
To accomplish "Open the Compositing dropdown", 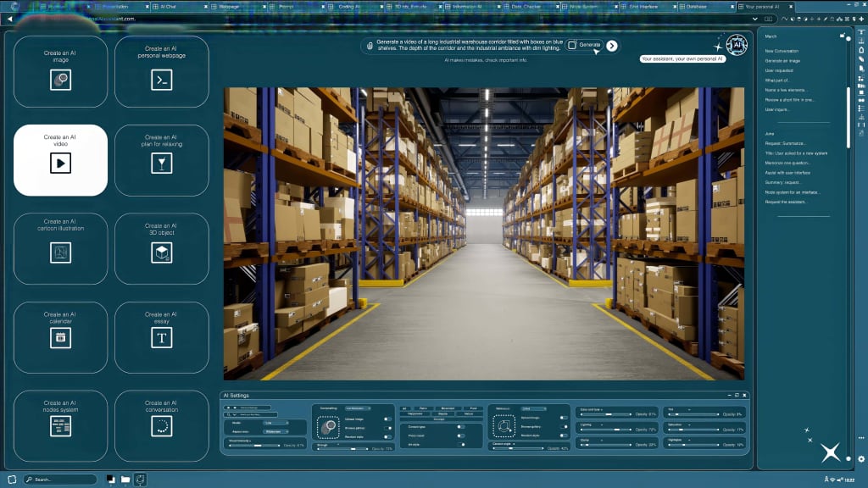I will 358,408.
